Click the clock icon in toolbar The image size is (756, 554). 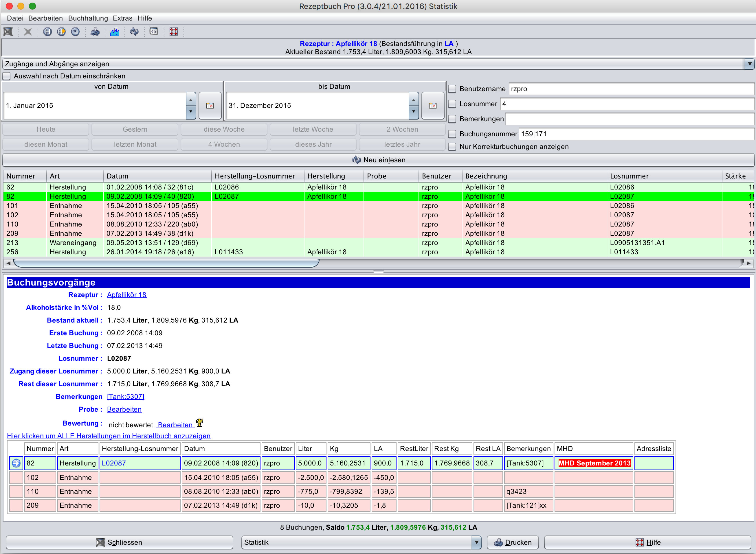click(76, 32)
